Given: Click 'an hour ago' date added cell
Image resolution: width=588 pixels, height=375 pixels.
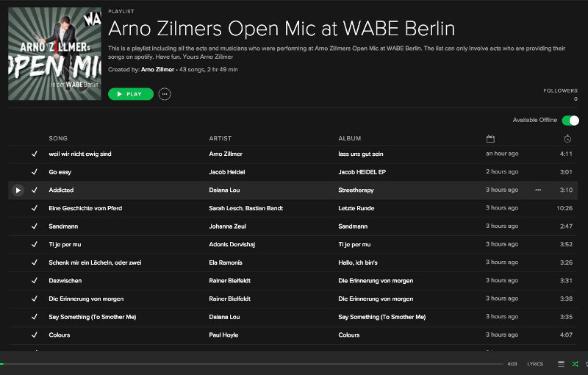Looking at the screenshot, I should pyautogui.click(x=502, y=154).
